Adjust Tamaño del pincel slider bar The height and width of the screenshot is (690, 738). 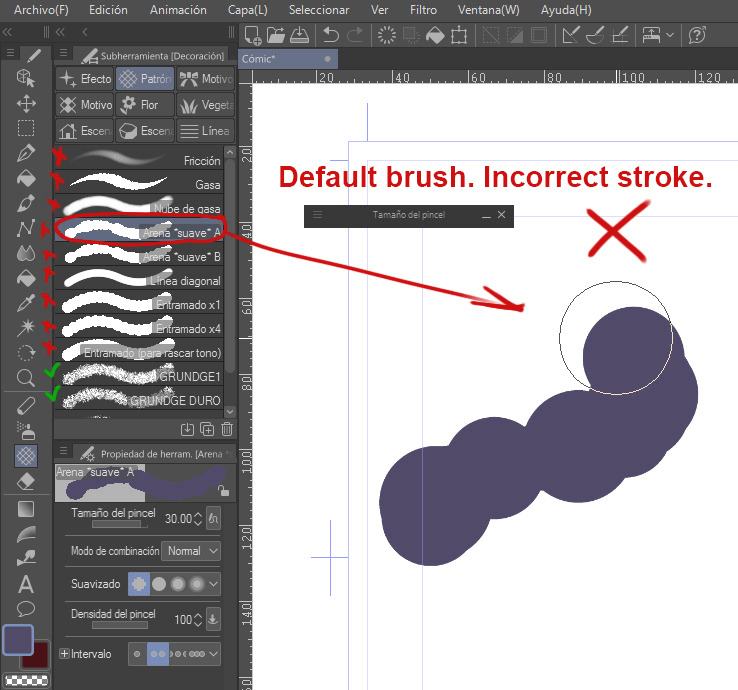[x=120, y=524]
